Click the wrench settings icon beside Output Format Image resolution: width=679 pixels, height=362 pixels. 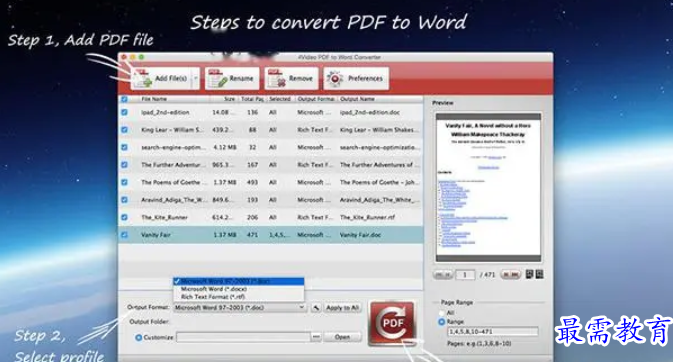tap(316, 308)
